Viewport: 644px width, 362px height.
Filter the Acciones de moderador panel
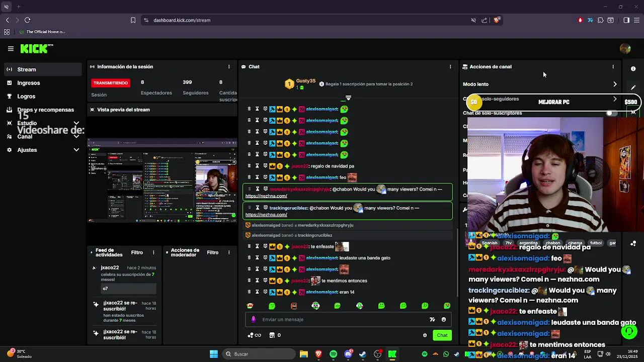coord(213,252)
